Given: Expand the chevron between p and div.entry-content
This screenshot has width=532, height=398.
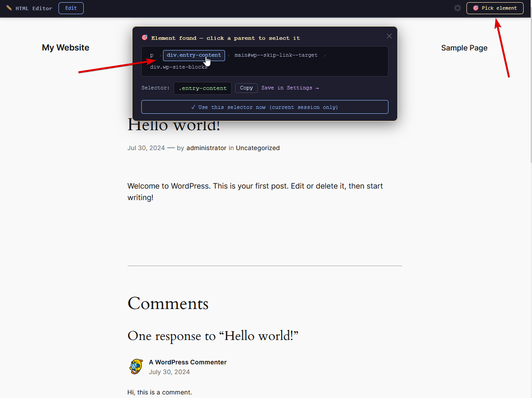Looking at the screenshot, I should [x=159, y=55].
